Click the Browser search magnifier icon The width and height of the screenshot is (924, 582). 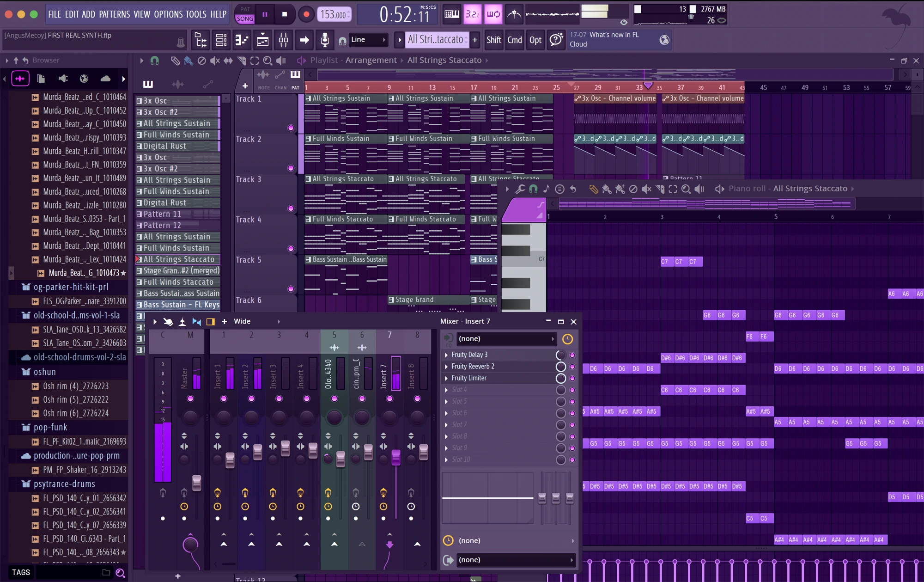click(x=120, y=573)
